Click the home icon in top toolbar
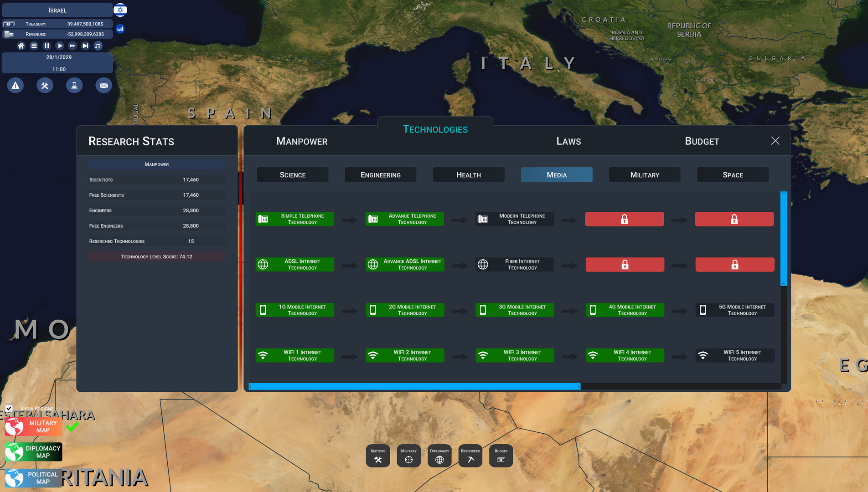The width and height of the screenshot is (868, 492). pyautogui.click(x=21, y=46)
